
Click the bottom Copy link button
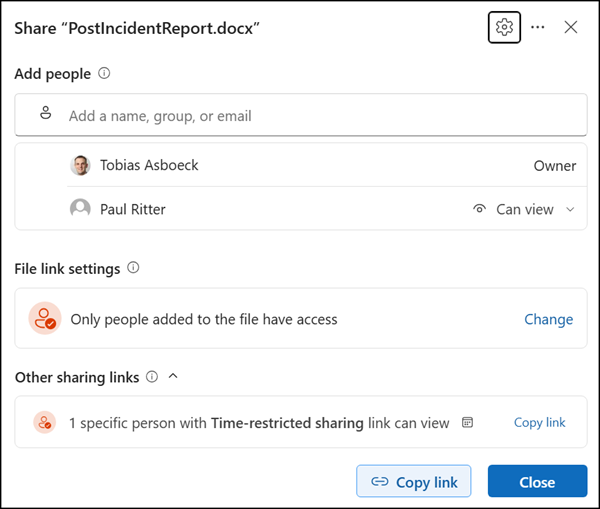coord(414,481)
